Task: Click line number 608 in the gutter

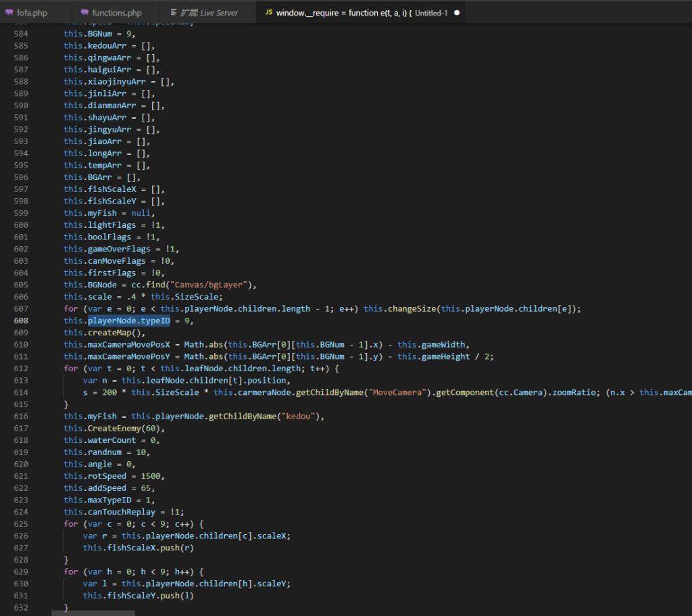Action: click(x=20, y=321)
